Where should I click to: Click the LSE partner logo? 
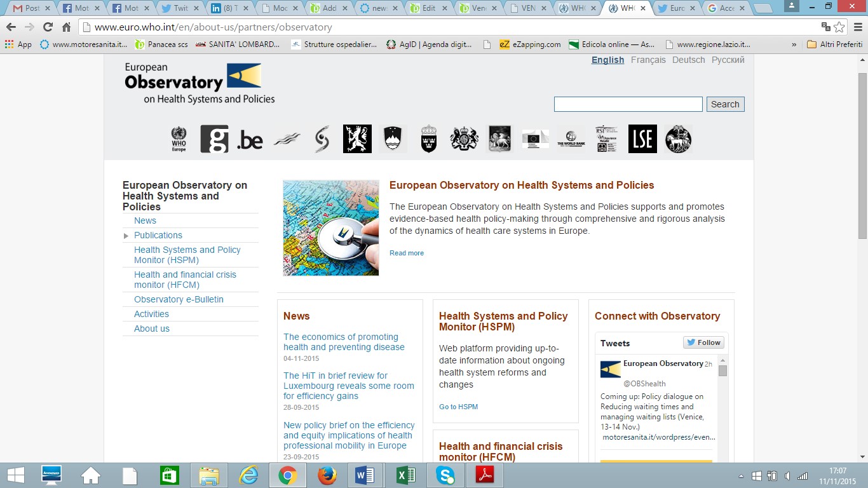click(642, 139)
